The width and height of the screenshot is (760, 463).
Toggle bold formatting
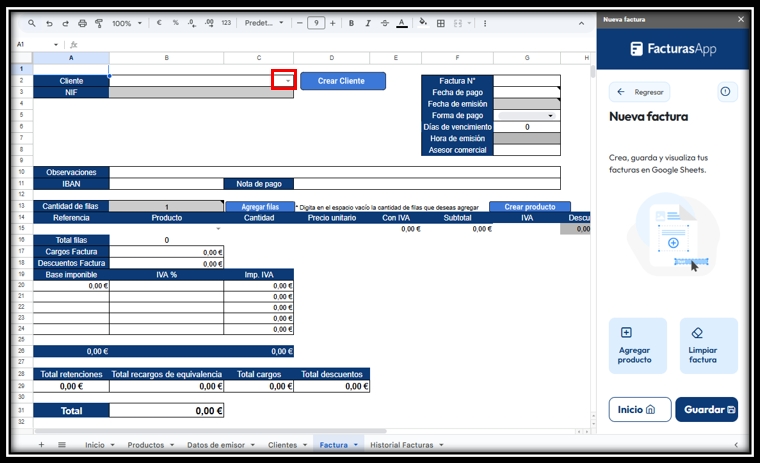pyautogui.click(x=353, y=22)
